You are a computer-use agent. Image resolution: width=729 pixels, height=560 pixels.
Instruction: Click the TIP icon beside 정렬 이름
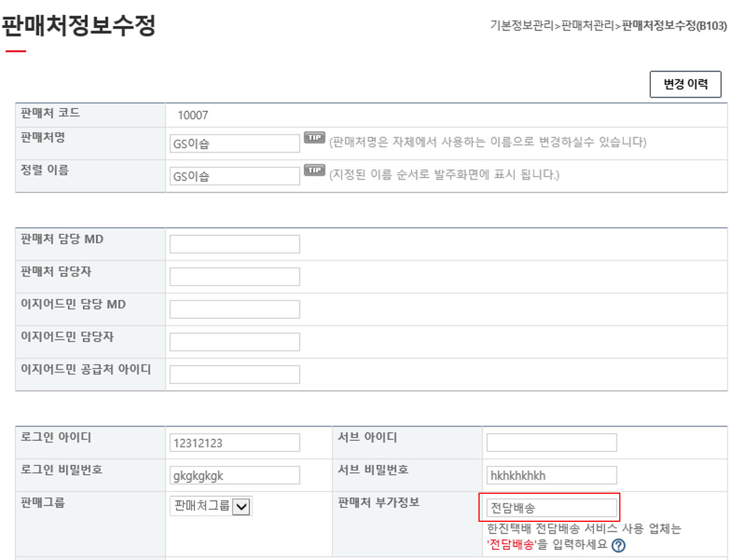point(314,171)
